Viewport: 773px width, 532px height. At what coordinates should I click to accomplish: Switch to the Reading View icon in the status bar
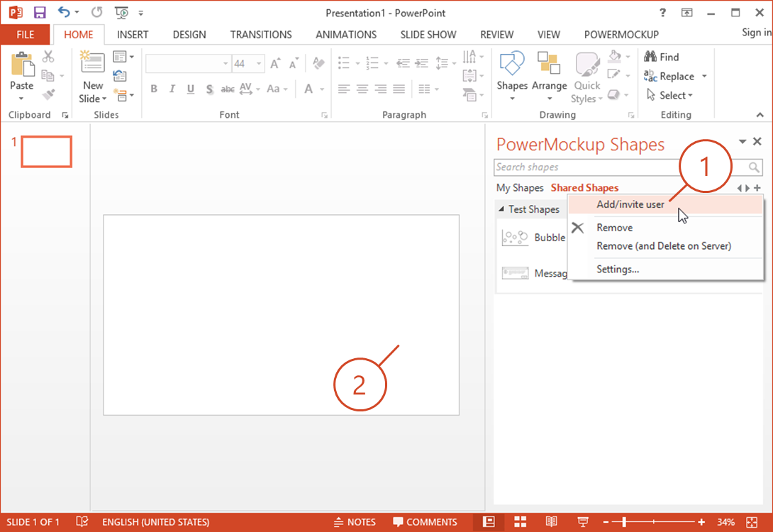coord(551,521)
